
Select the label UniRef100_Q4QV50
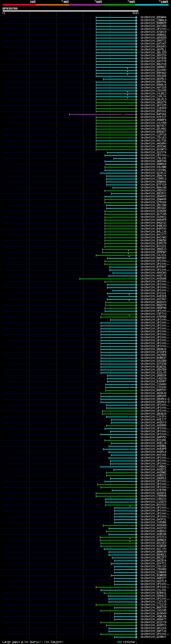click(x=153, y=437)
